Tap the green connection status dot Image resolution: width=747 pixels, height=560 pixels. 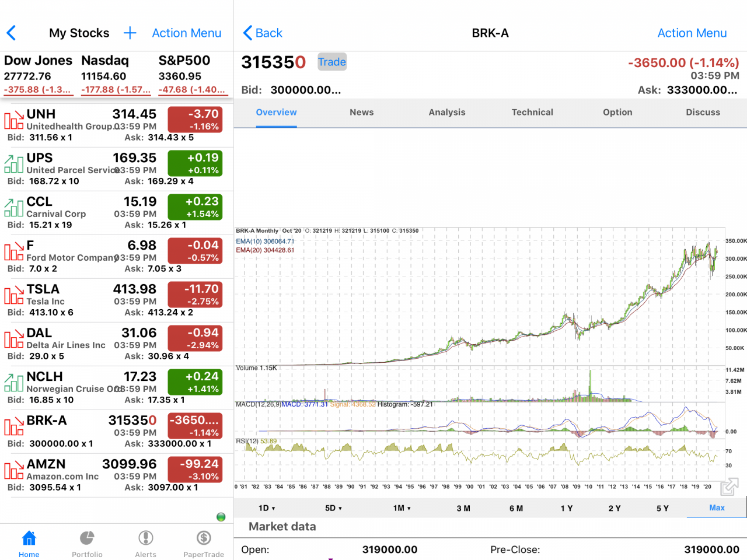[221, 517]
